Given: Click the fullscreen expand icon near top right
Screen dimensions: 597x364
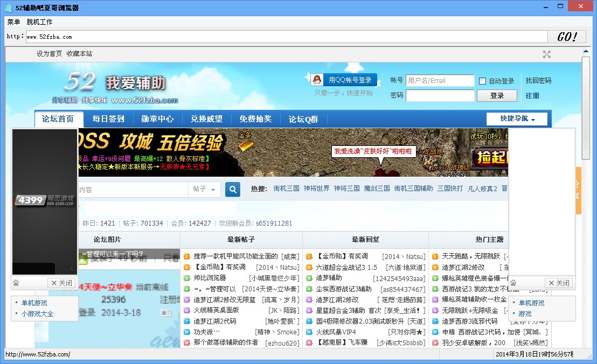Looking at the screenshot, I should click(x=547, y=54).
